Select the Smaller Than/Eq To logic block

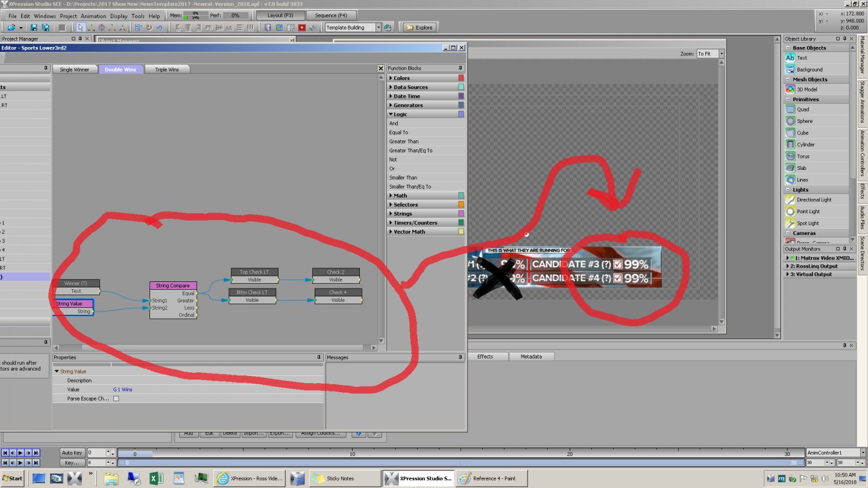coord(410,187)
